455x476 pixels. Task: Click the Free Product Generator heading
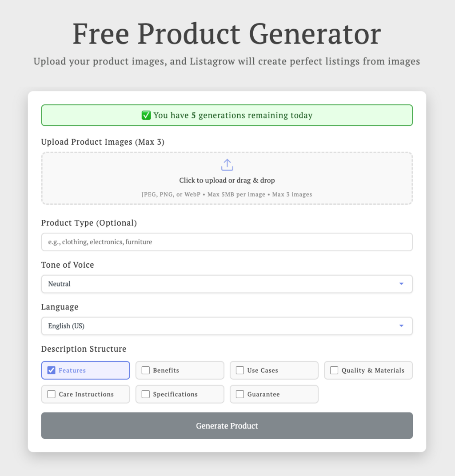227,34
